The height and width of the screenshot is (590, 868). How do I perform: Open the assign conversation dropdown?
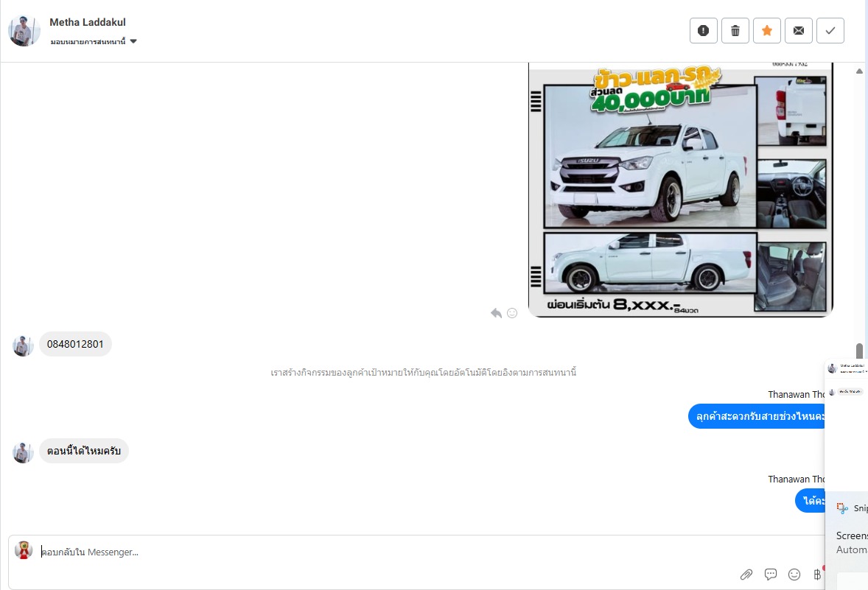94,41
